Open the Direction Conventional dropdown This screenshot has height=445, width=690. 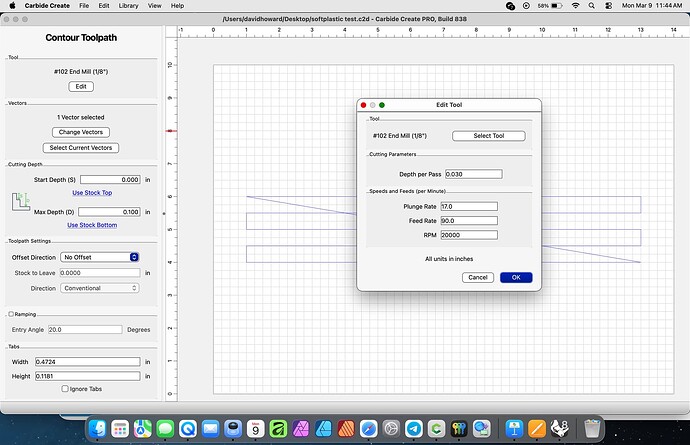[x=100, y=288]
